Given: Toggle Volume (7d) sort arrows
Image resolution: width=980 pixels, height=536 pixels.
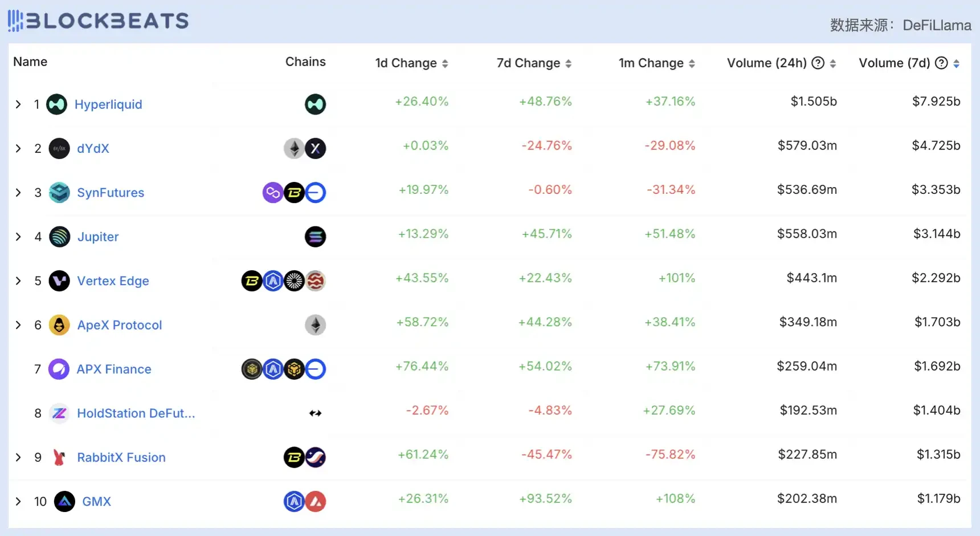Looking at the screenshot, I should (956, 63).
